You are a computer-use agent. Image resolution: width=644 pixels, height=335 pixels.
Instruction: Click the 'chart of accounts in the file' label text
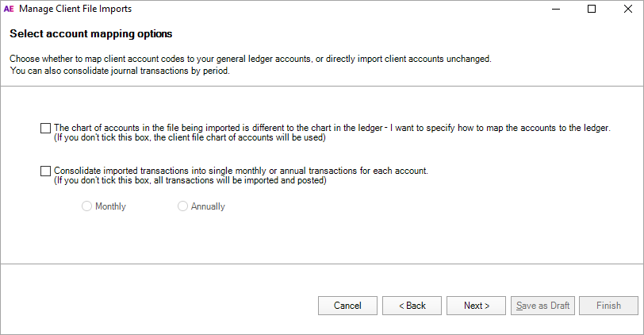pos(332,128)
